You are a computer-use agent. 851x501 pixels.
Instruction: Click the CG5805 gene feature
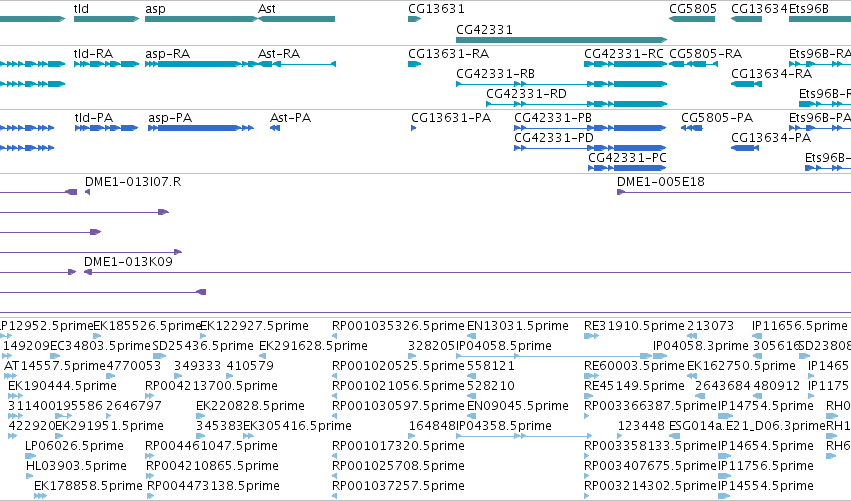coord(692,19)
